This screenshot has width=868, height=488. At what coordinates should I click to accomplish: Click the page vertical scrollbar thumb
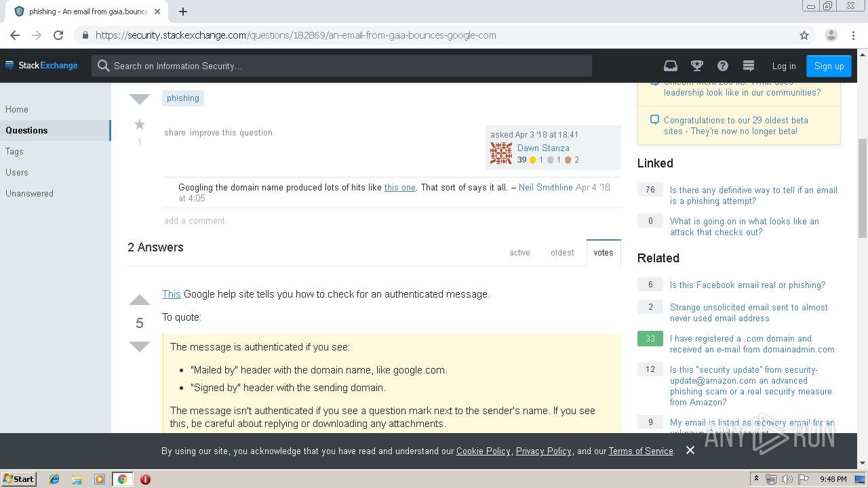(863, 188)
